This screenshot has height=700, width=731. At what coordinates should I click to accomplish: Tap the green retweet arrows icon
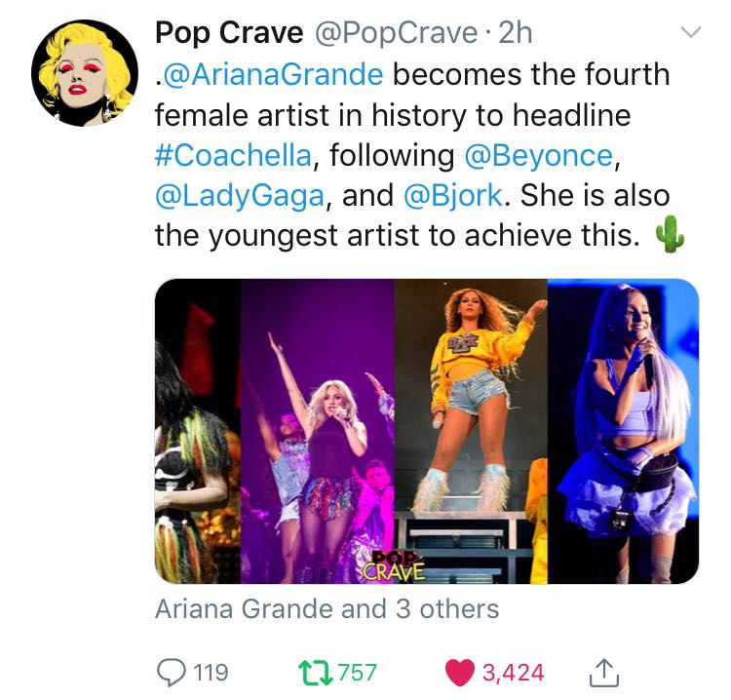tap(315, 672)
